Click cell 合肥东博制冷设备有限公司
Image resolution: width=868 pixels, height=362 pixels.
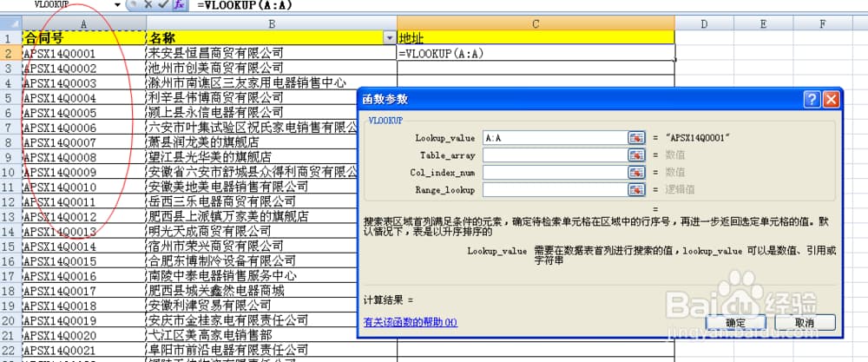pyautogui.click(x=253, y=261)
